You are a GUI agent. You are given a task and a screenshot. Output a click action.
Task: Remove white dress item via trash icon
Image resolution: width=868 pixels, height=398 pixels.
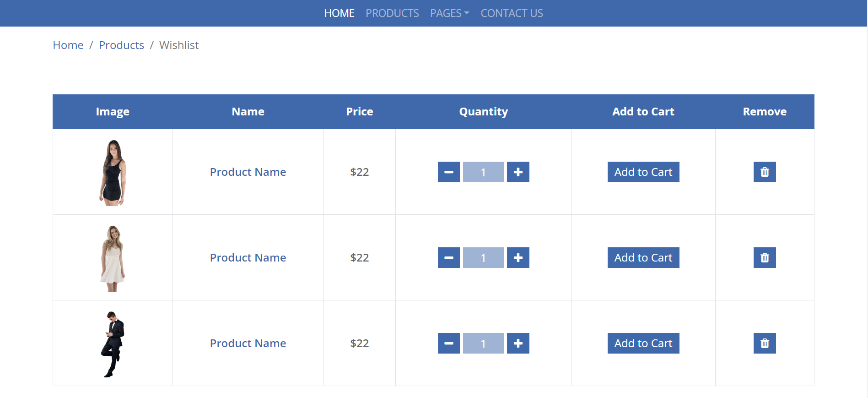(x=765, y=258)
